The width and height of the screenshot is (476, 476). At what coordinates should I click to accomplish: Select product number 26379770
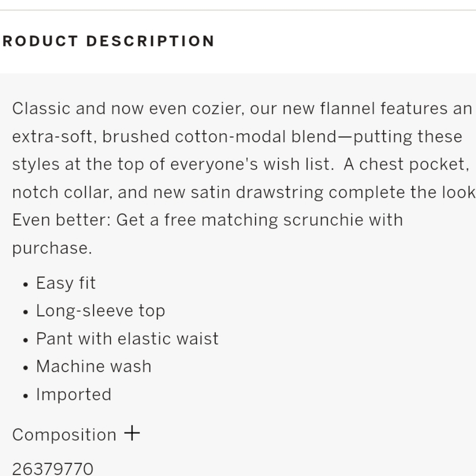tap(52, 468)
